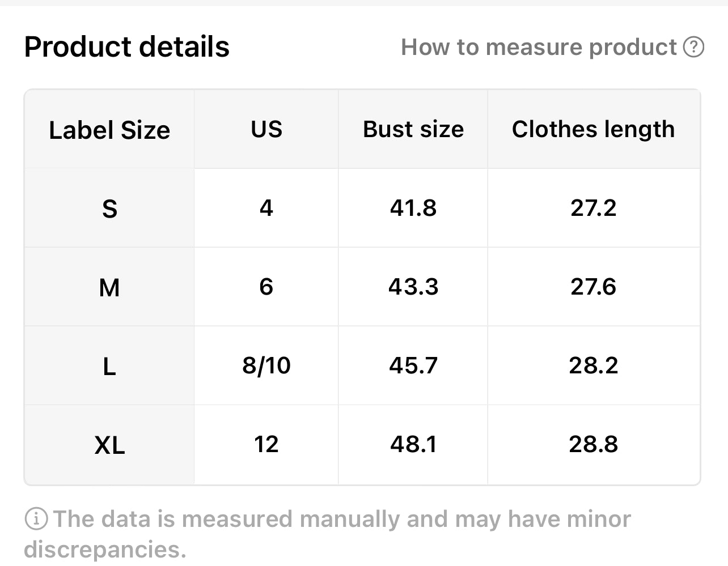Click bust size 41.8 cell
Viewport: 728px width, 566px height.
[413, 208]
